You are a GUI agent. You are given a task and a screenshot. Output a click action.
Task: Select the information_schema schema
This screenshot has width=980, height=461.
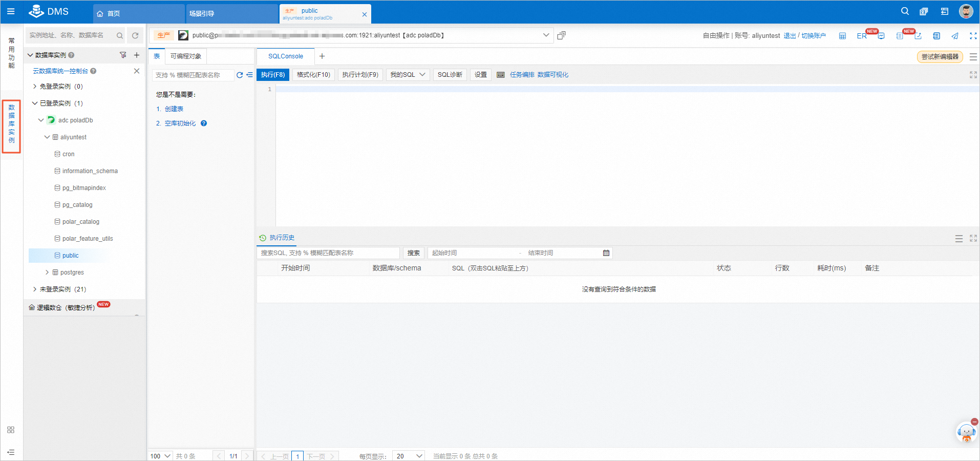(x=90, y=171)
